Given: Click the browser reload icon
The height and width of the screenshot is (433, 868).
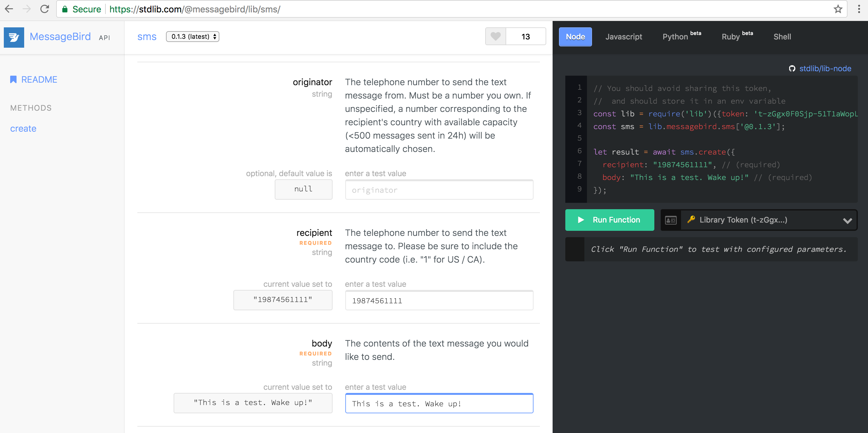Looking at the screenshot, I should click(x=45, y=9).
